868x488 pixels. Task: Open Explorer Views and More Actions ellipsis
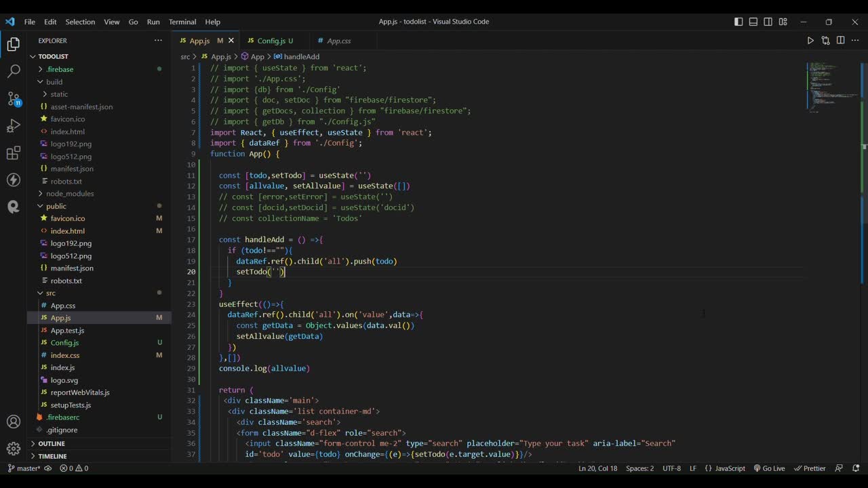158,41
